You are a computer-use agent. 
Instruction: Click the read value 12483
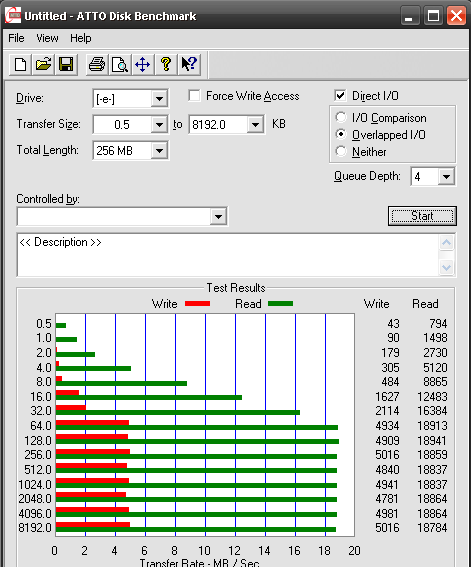tap(432, 397)
